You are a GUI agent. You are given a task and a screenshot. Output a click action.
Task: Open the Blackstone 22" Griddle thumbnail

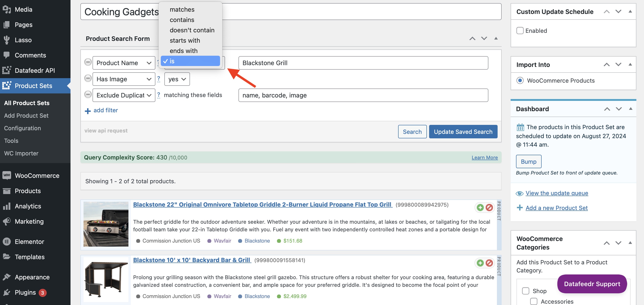(x=106, y=224)
